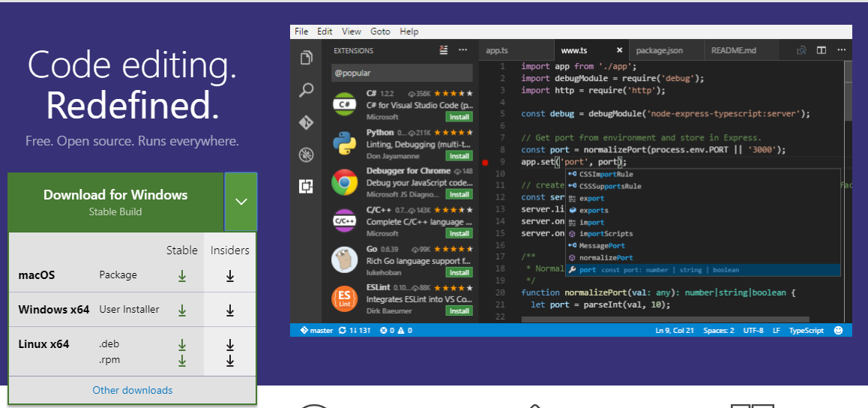Click Ln 9, Col 21 in status bar

tap(675, 331)
